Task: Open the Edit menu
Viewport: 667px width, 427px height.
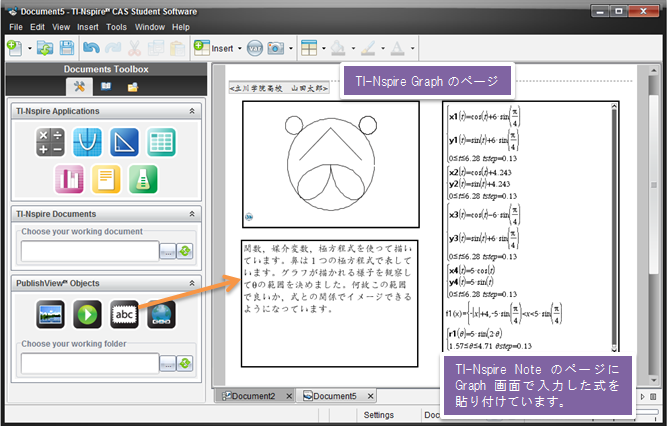Action: tap(37, 27)
